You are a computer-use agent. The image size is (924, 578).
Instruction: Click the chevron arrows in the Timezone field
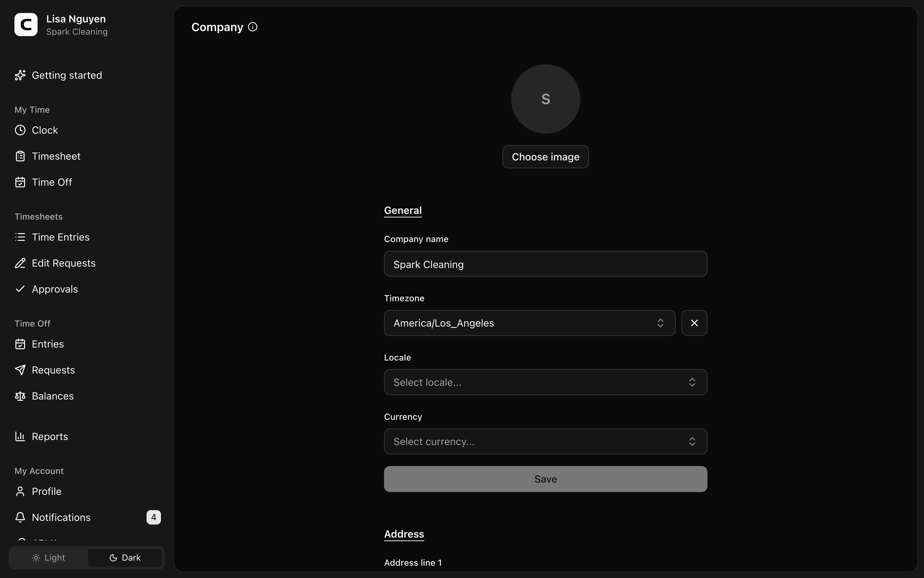(661, 323)
